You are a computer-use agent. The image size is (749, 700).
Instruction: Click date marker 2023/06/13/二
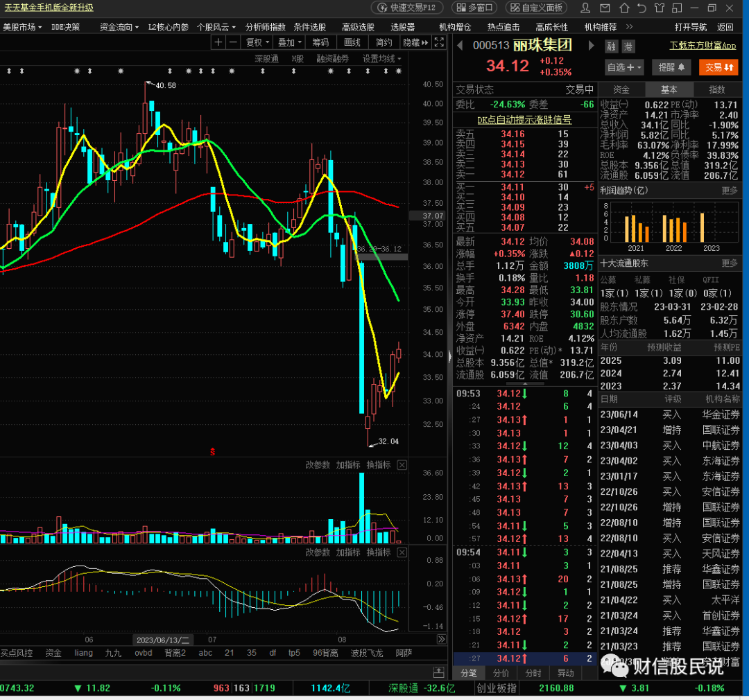[163, 640]
